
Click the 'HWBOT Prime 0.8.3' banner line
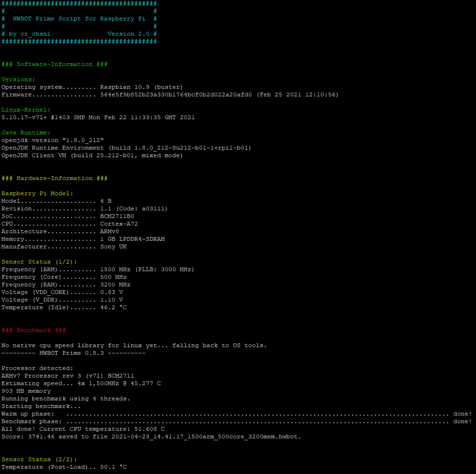(x=74, y=353)
